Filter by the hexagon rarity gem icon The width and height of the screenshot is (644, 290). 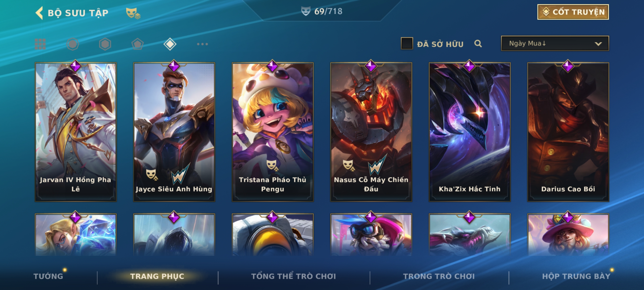105,44
